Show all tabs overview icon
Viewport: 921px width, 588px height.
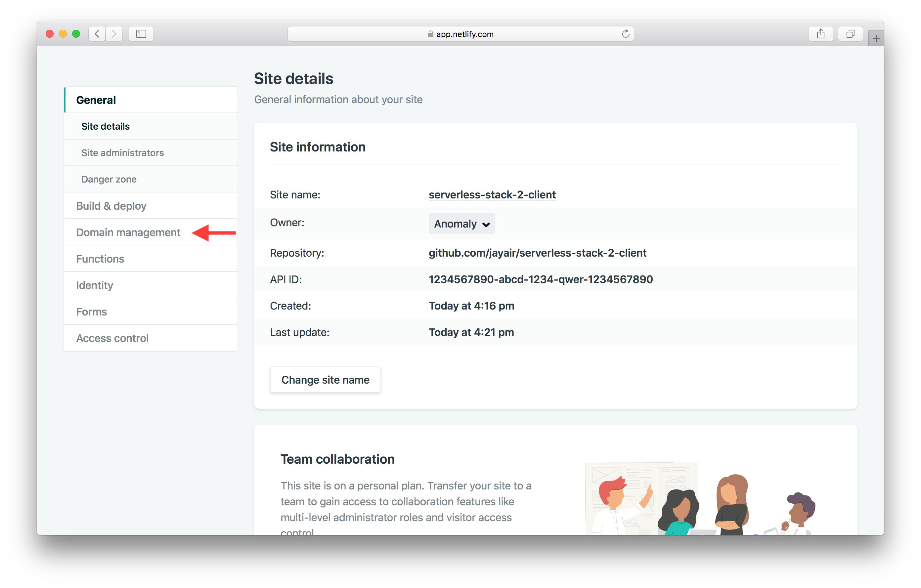[x=850, y=34]
